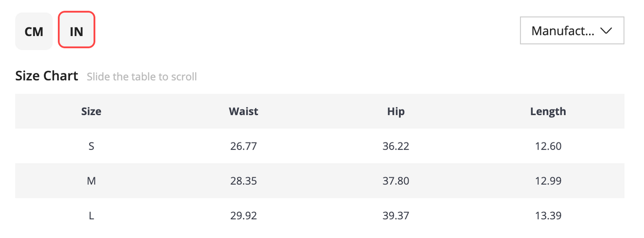Click waist value 28.35

pyautogui.click(x=244, y=181)
